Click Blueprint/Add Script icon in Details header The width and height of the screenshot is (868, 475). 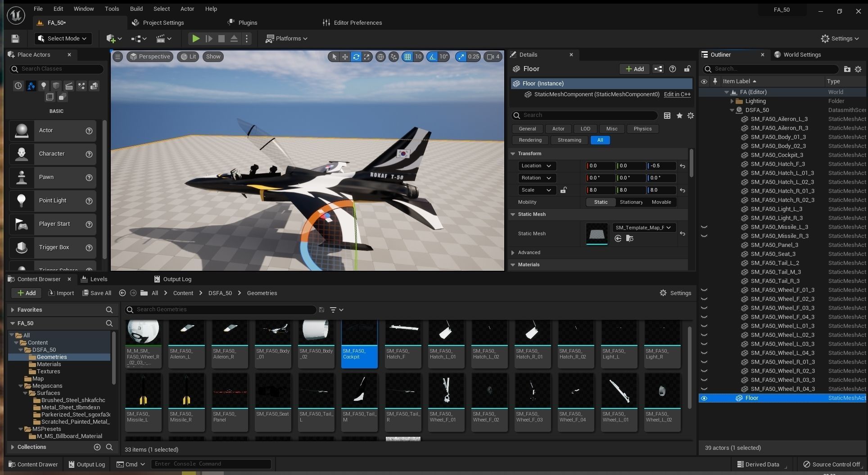pyautogui.click(x=658, y=69)
